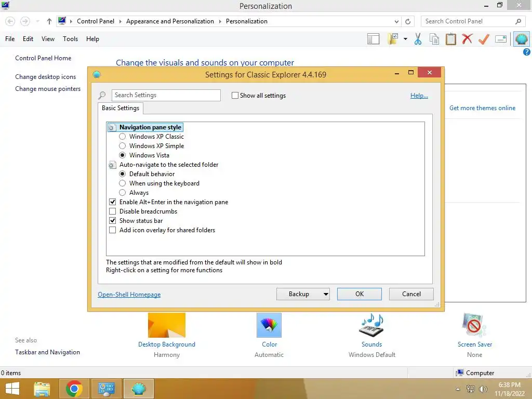Launch Google Chrome from the taskbar
This screenshot has width=532, height=399.
74,389
